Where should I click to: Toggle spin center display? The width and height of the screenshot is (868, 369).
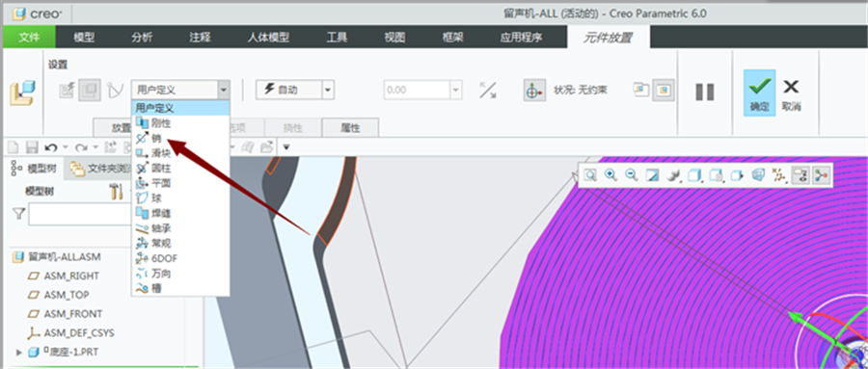pos(821,175)
